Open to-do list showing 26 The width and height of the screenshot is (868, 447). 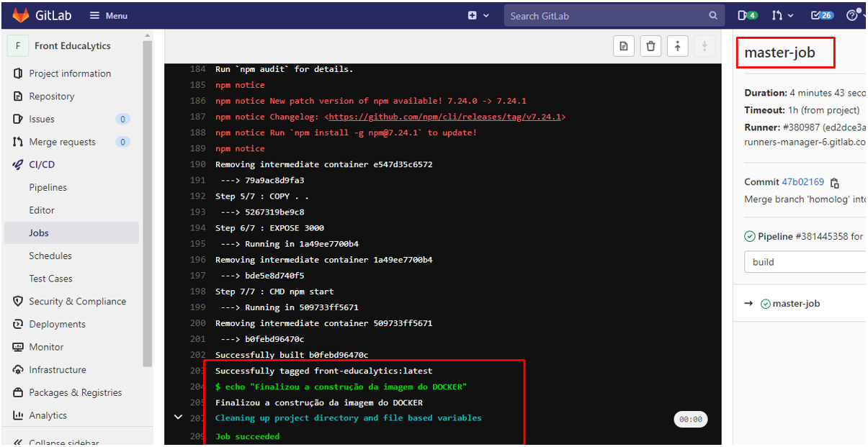tap(822, 15)
